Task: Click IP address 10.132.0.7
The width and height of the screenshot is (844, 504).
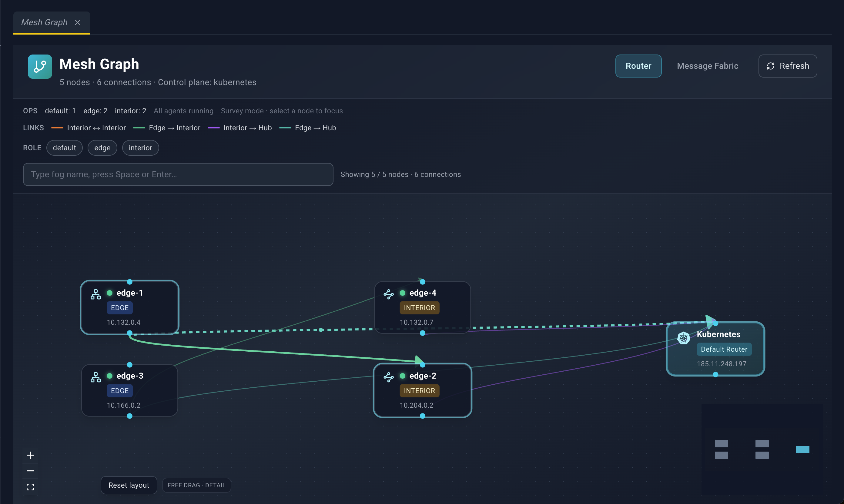Action: 417,322
